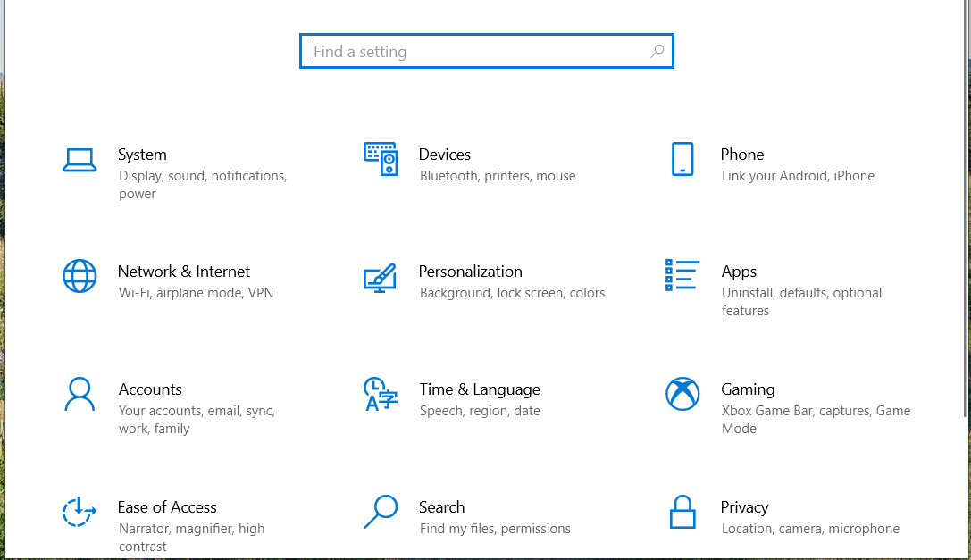
Task: Click the Apps list icon
Action: 682,275
